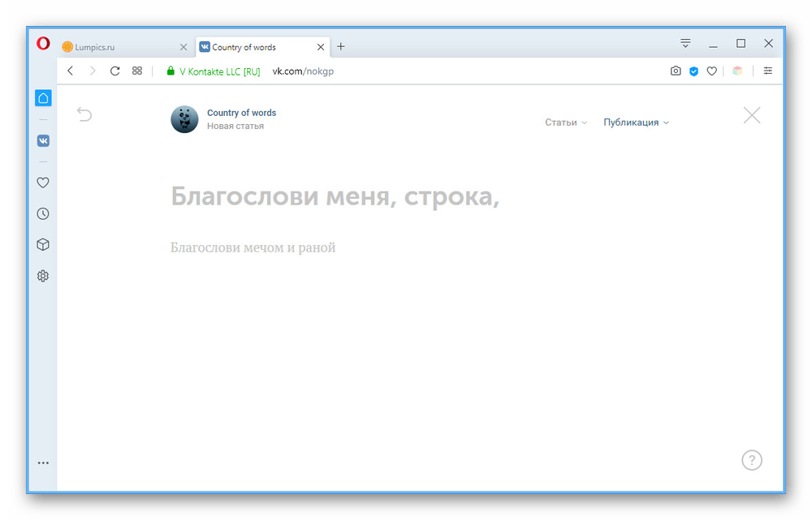Open sidebar setup three dots
The height and width of the screenshot is (520, 812).
(x=44, y=463)
